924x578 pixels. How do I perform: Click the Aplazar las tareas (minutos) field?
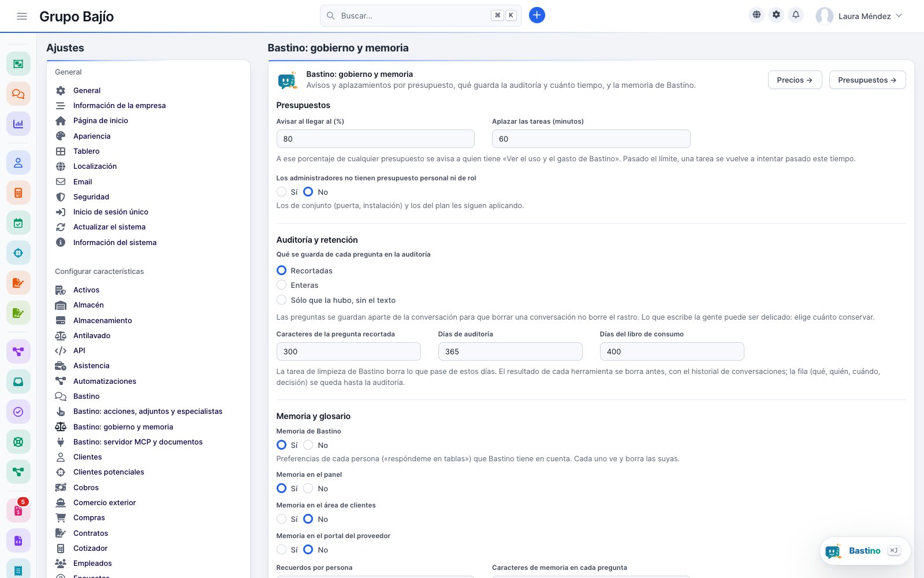point(591,139)
